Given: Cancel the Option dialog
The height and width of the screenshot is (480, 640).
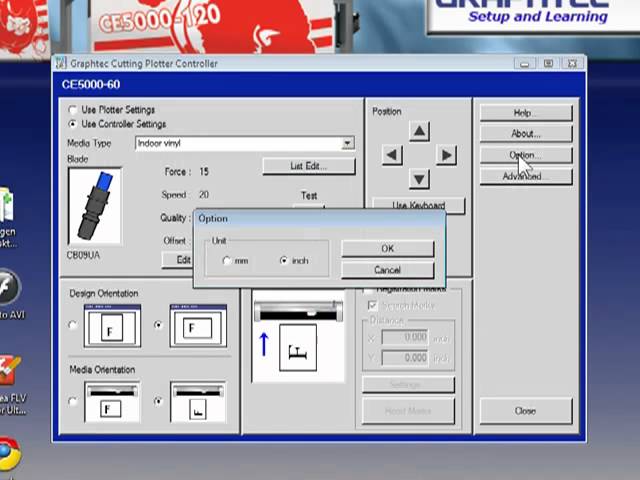Looking at the screenshot, I should coord(387,270).
